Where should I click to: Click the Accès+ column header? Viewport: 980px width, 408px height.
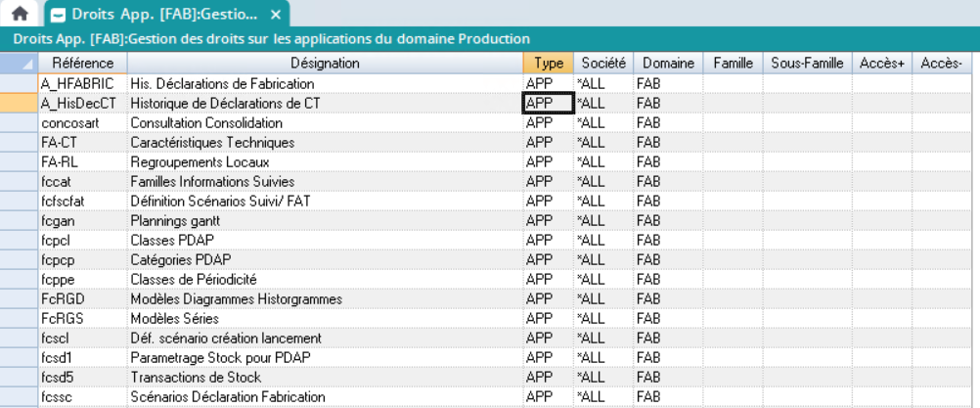pos(882,64)
